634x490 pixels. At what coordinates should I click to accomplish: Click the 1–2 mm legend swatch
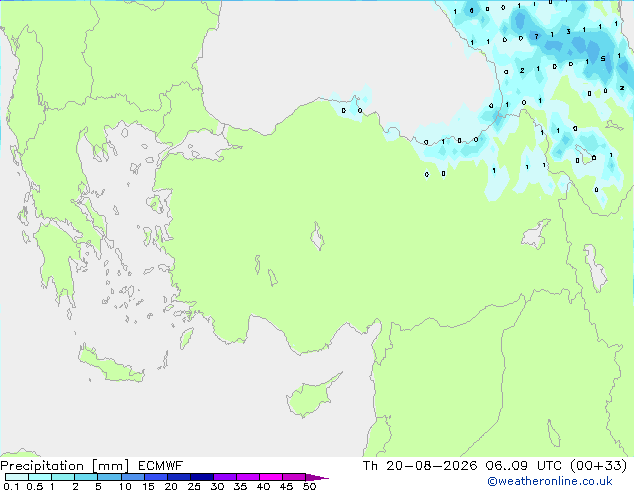tap(63, 477)
